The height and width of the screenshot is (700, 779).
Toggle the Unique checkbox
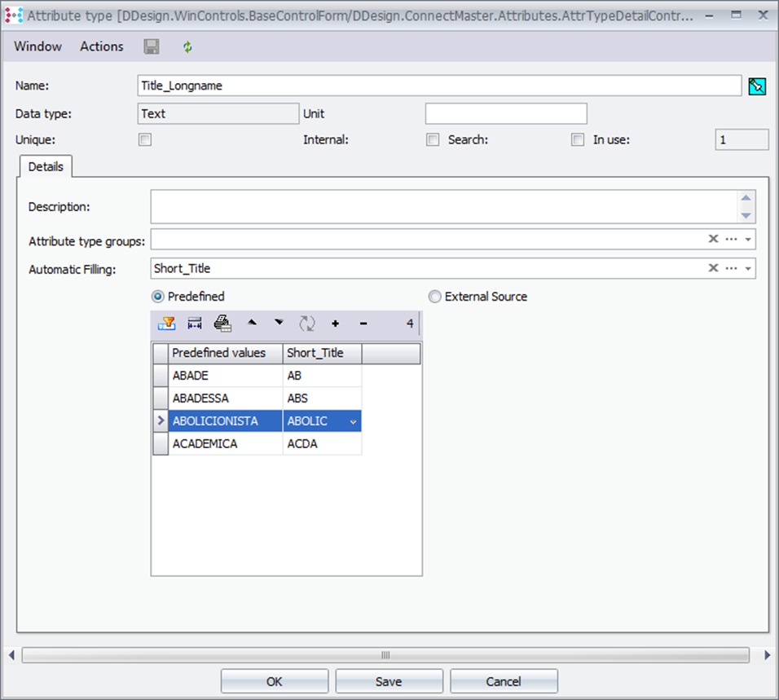pos(145,140)
